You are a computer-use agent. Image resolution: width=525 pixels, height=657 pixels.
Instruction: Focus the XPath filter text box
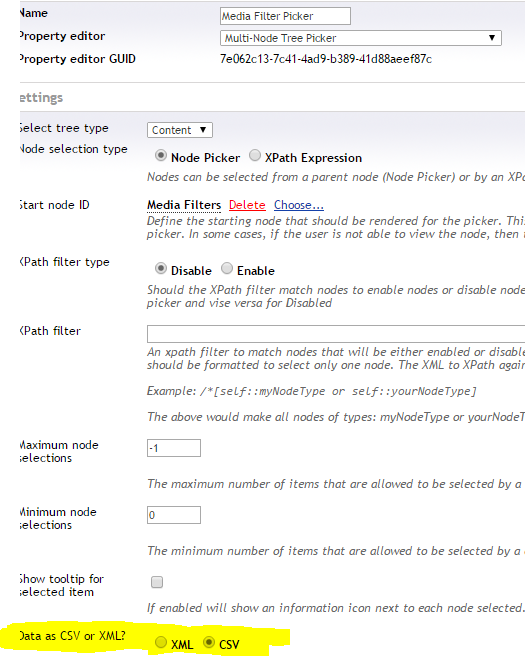tap(336, 334)
